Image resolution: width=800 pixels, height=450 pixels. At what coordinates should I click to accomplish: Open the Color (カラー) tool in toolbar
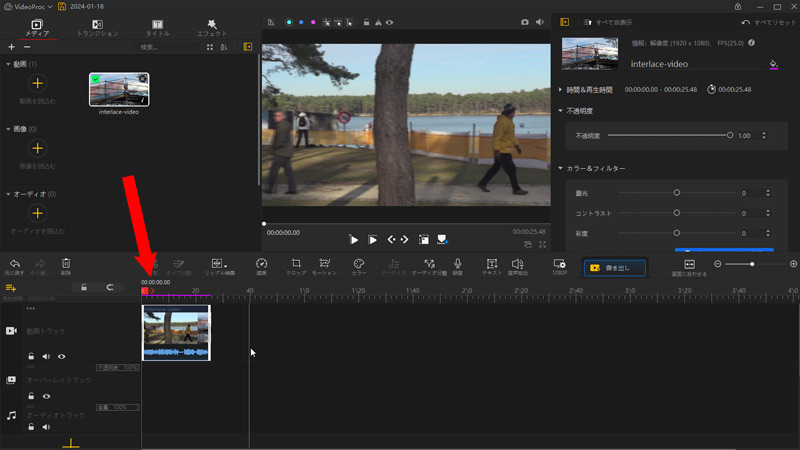[359, 265]
